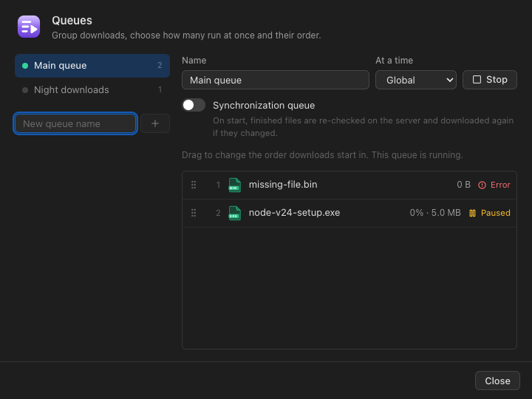Open the At a time Global dropdown

click(415, 80)
